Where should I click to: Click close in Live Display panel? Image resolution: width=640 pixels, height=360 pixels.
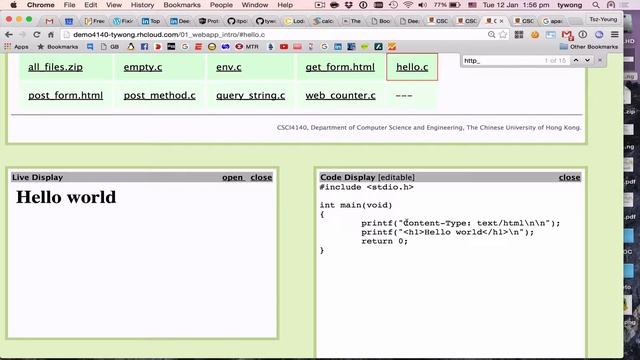tap(261, 177)
